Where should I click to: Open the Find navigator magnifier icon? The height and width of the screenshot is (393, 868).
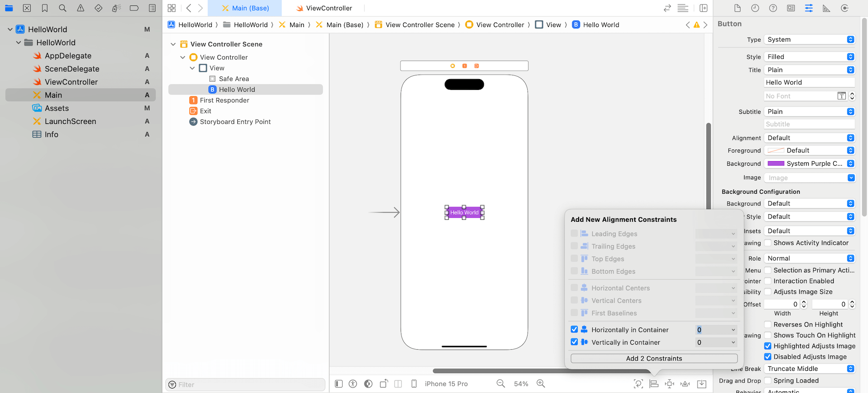point(62,8)
